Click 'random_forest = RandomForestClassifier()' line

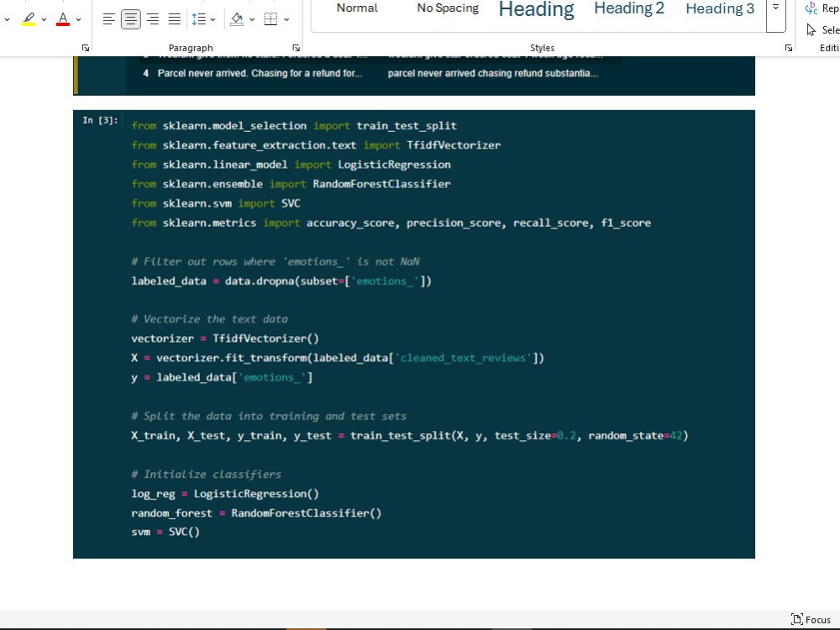256,513
